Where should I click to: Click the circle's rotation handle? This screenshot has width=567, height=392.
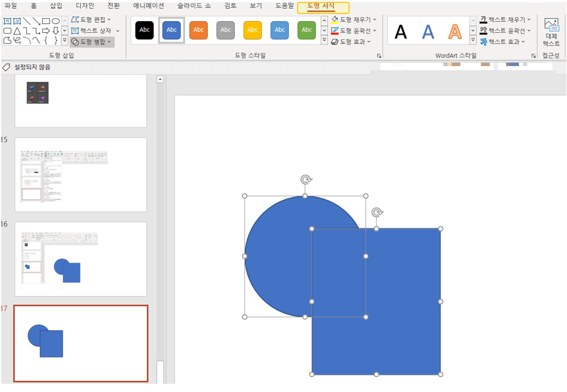306,180
